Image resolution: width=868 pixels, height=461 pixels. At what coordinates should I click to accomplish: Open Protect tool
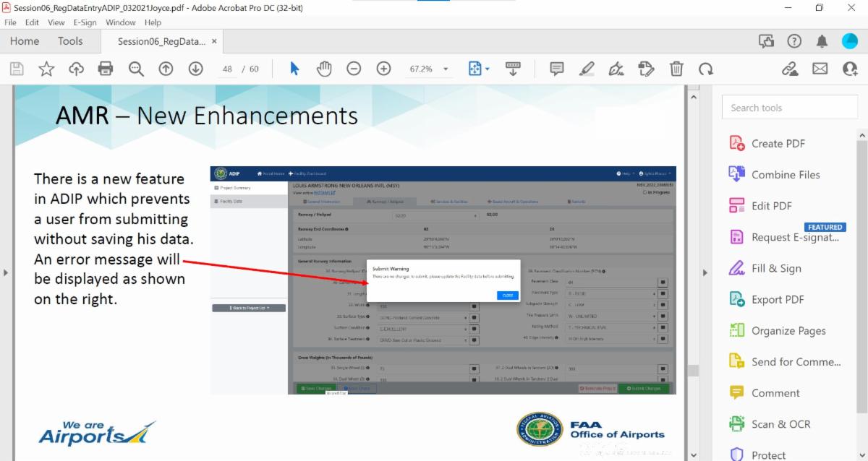(x=757, y=454)
